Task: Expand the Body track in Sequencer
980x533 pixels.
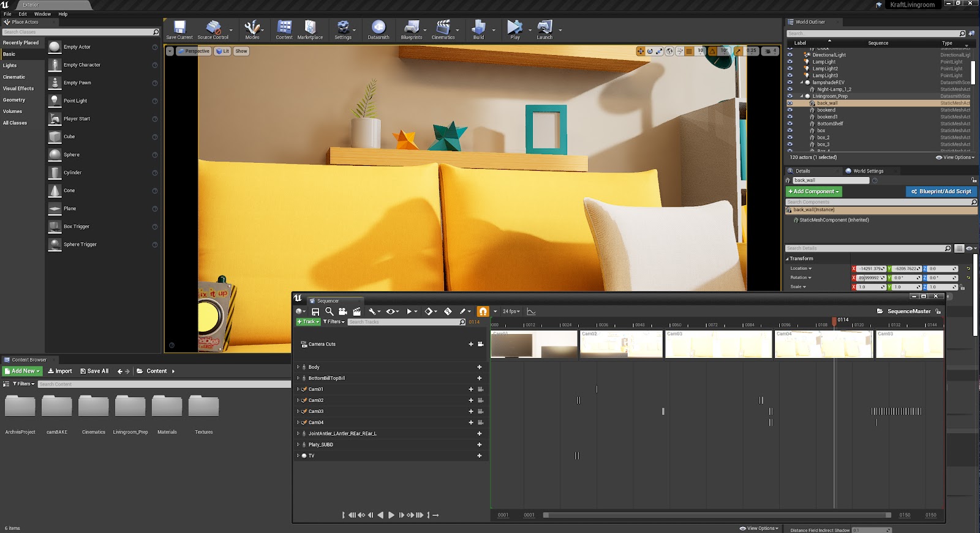Action: point(298,367)
